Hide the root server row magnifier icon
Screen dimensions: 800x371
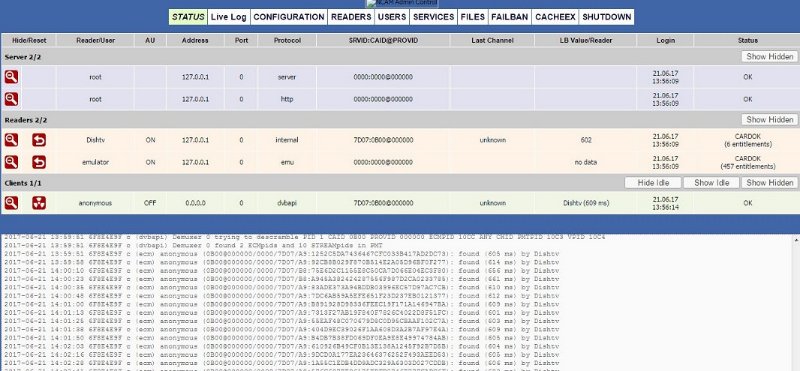[x=11, y=77]
